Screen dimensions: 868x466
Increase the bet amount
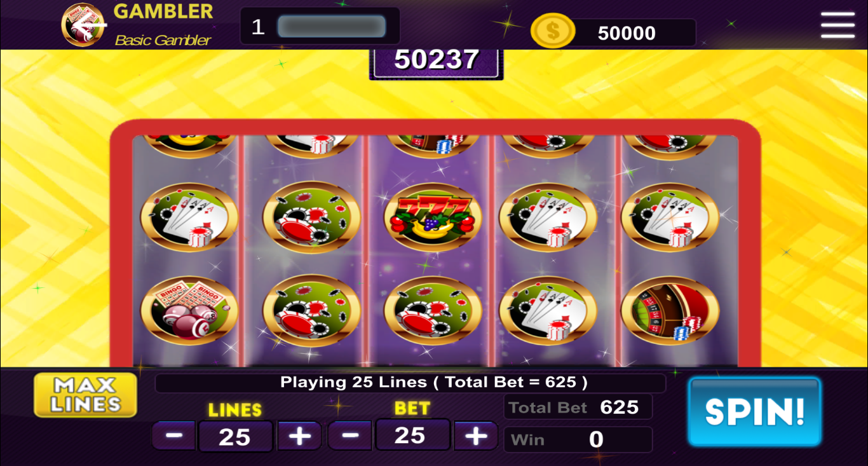tap(475, 435)
